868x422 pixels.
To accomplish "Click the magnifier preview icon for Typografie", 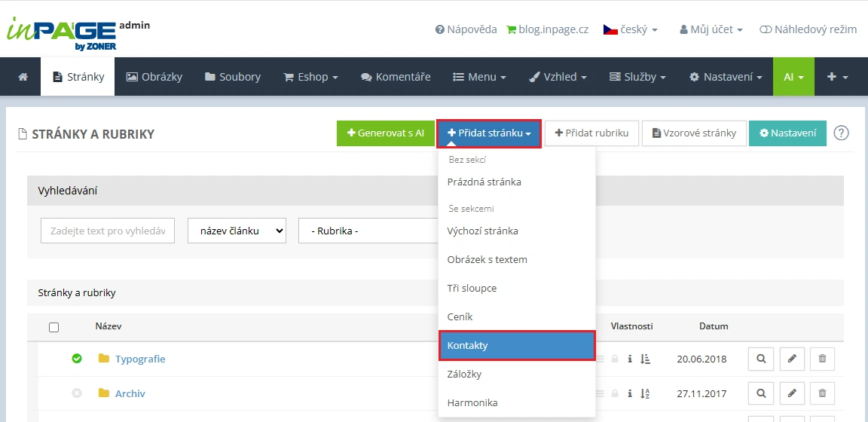I will coord(761,359).
